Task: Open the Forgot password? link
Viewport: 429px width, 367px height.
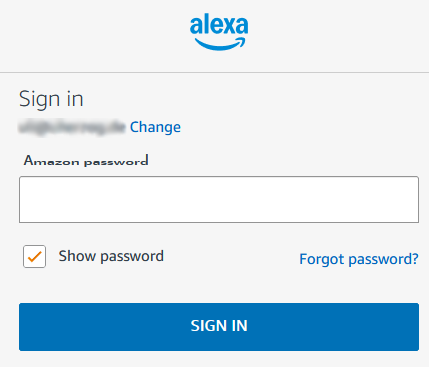Action: point(359,259)
